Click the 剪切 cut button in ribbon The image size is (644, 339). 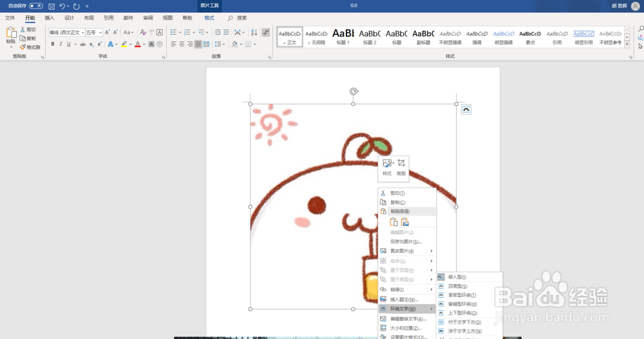(x=28, y=30)
